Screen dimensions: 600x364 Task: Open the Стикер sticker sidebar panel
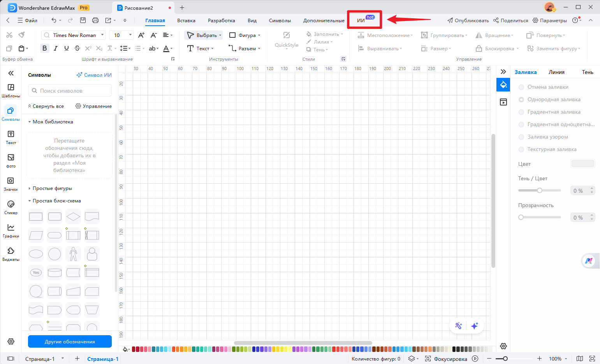tap(11, 207)
